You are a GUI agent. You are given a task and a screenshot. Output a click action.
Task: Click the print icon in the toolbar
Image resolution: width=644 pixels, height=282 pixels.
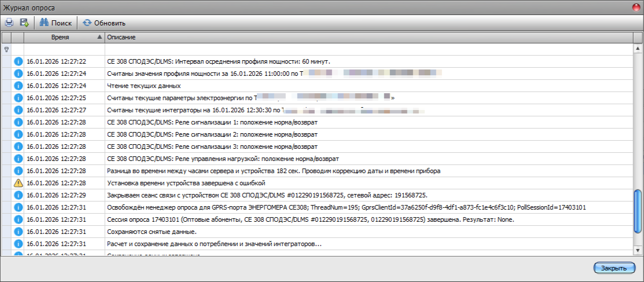pos(9,23)
